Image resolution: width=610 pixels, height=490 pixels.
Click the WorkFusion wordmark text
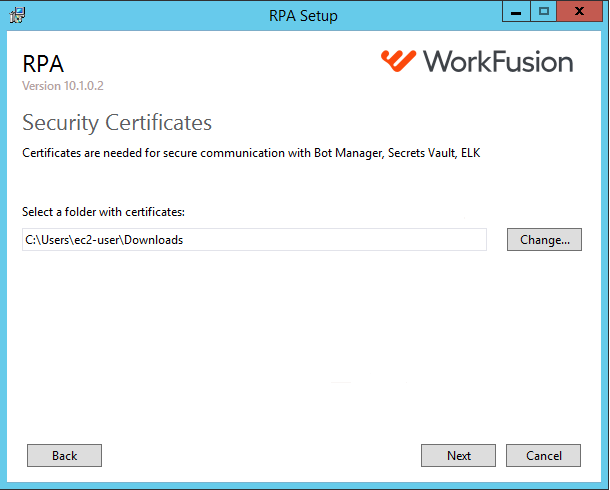(498, 61)
